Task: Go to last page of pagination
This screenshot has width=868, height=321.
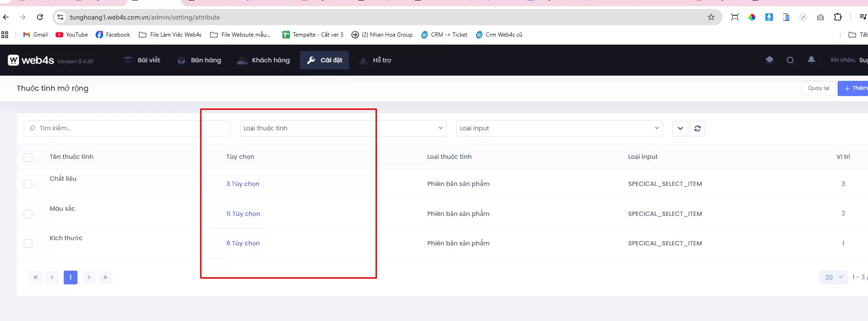Action: point(105,277)
